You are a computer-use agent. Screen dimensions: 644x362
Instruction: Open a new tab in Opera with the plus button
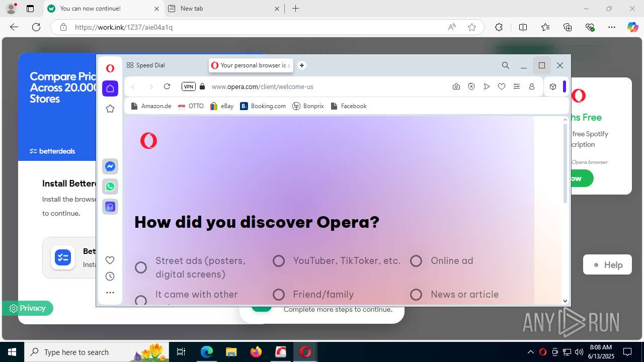pos(302,65)
